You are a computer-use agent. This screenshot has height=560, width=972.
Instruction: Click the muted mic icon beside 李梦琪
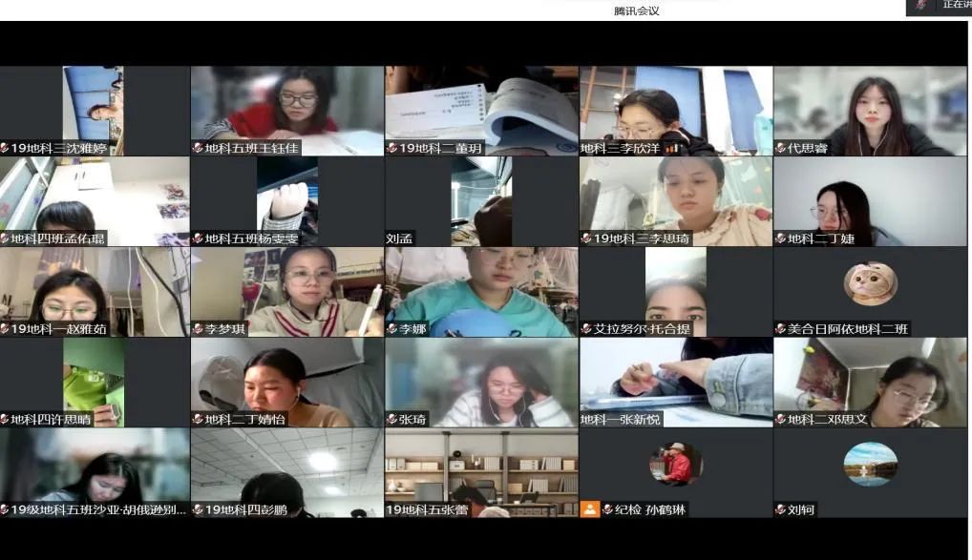(x=198, y=329)
